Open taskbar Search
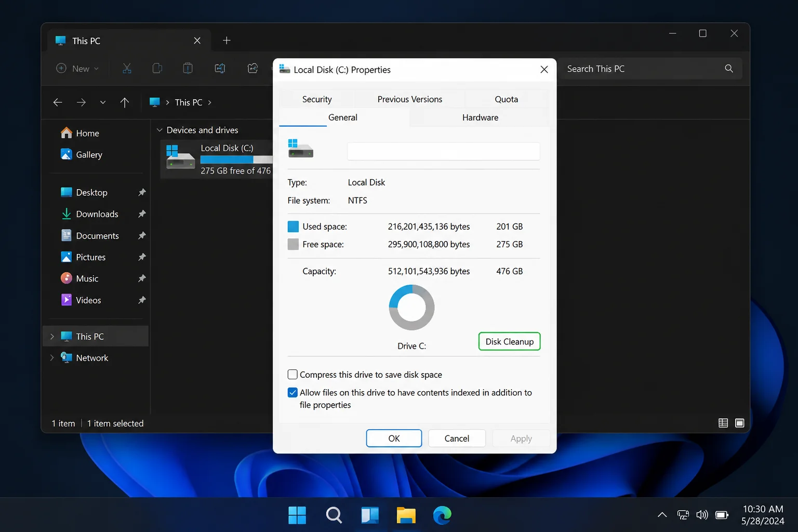Viewport: 798px width, 532px height. (x=334, y=515)
